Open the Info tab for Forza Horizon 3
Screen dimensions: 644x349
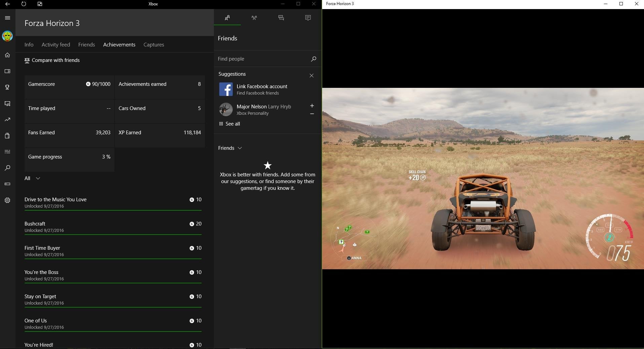click(29, 45)
